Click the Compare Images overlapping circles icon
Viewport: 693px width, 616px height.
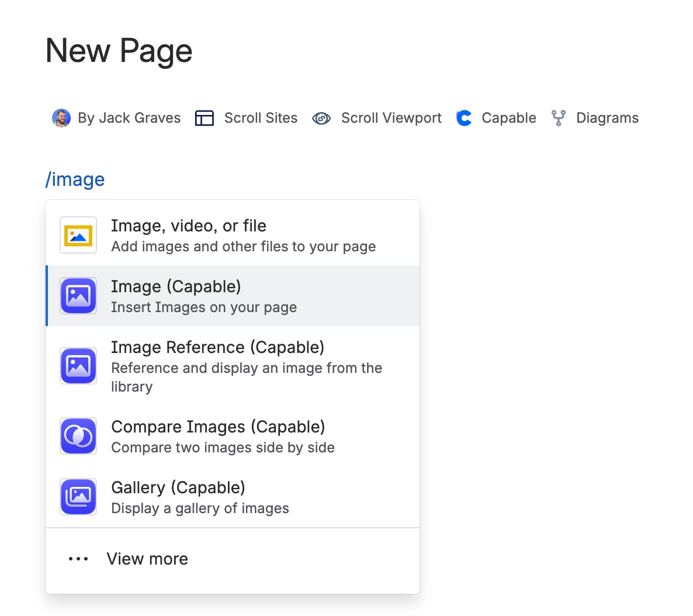[x=78, y=436]
